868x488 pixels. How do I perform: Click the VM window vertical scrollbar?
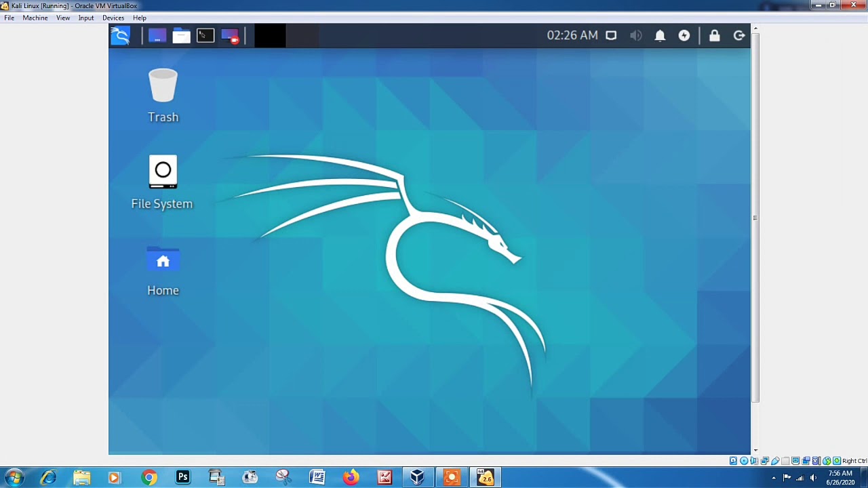(755, 217)
